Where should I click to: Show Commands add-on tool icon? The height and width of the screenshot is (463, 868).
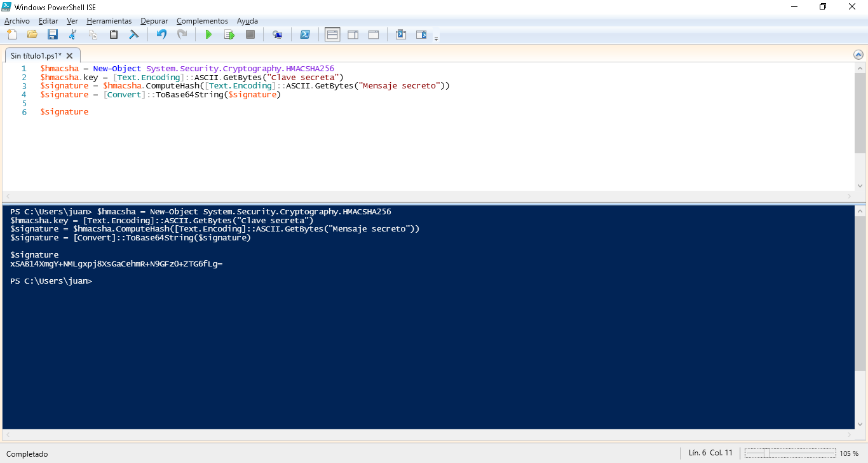[421, 34]
